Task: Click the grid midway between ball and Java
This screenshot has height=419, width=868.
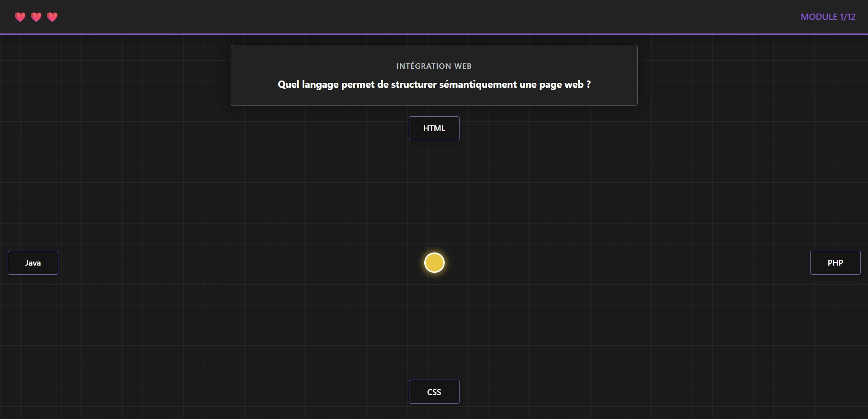Action: coord(233,263)
